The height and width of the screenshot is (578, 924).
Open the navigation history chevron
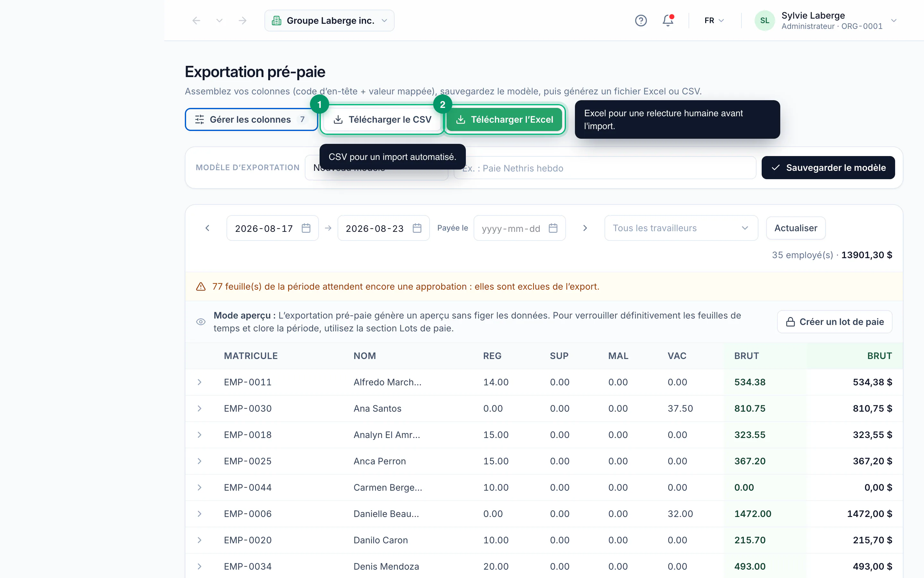(x=219, y=21)
